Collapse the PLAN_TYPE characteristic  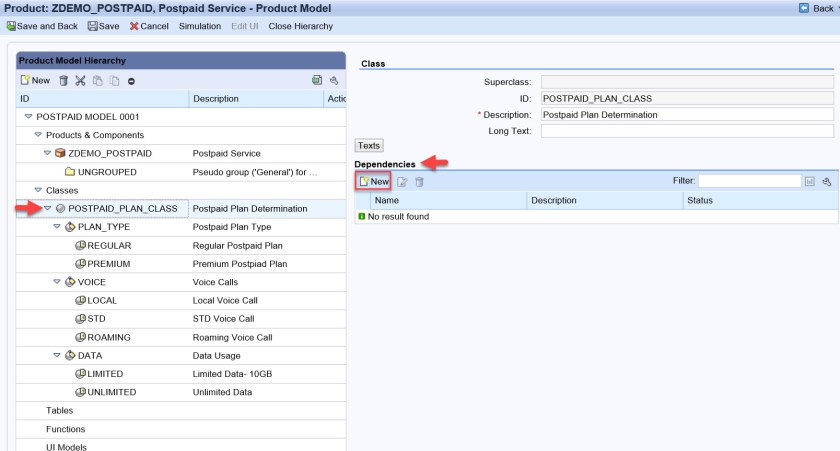click(x=57, y=227)
